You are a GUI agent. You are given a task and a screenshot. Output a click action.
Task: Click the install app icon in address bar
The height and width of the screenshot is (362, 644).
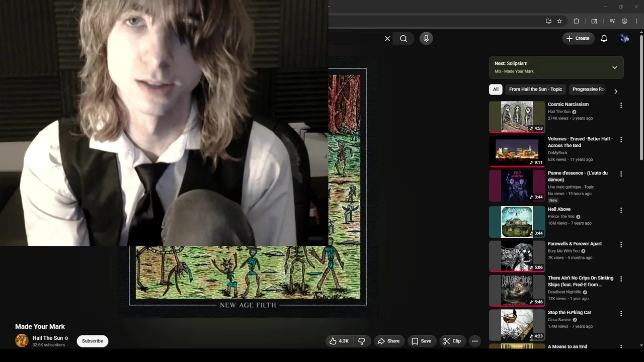click(548, 21)
